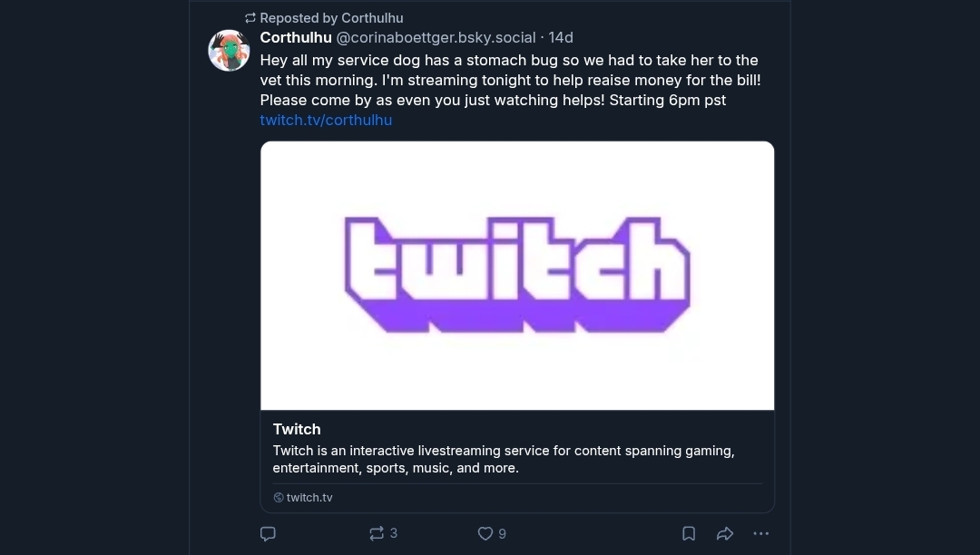980x555 pixels.
Task: Click the like count of 9
Action: (502, 534)
